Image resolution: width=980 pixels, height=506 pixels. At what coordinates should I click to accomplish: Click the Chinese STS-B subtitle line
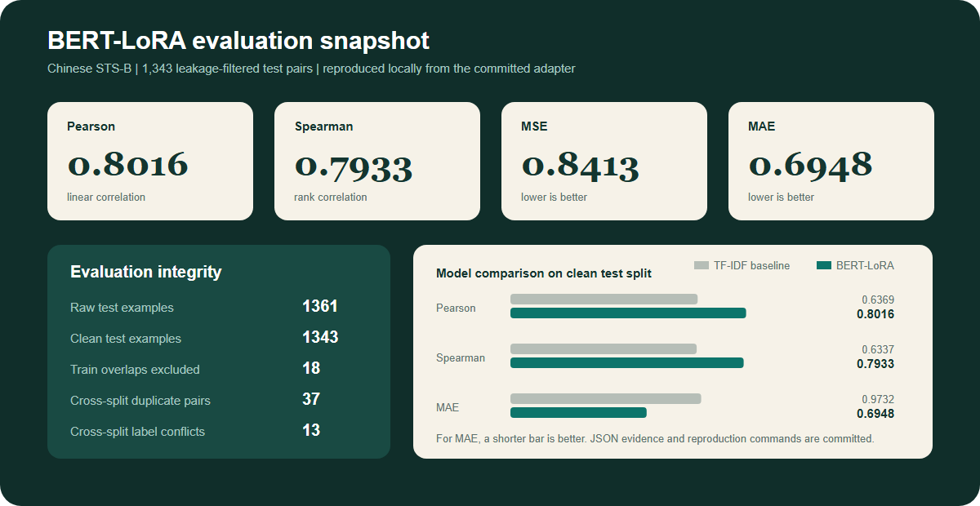[311, 69]
